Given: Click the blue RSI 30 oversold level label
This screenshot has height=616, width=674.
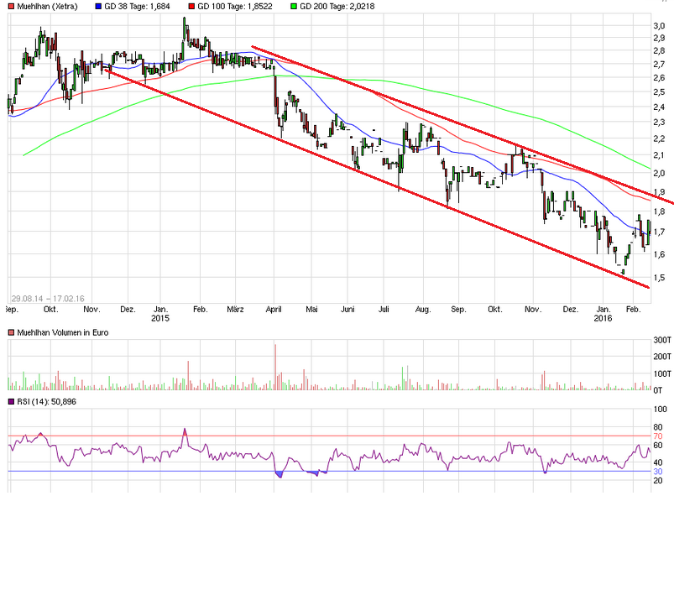Looking at the screenshot, I should pos(659,472).
